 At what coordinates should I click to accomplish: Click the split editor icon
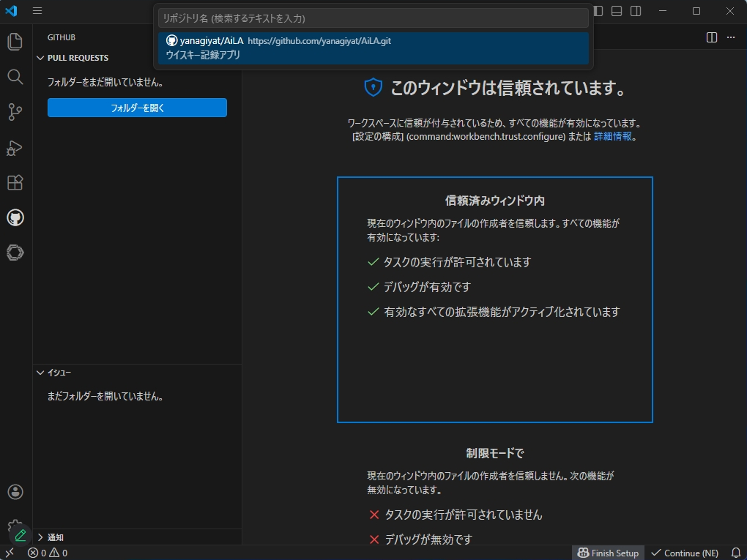tap(710, 37)
